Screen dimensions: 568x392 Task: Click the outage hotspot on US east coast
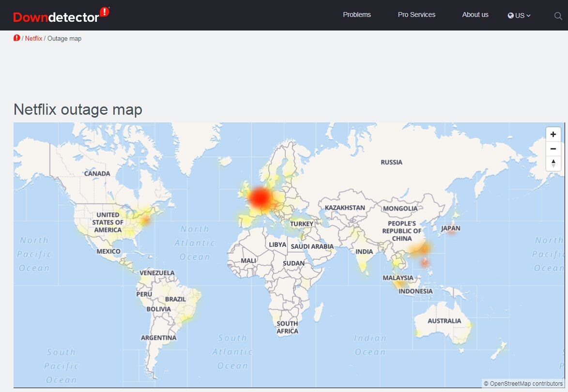coord(145,220)
